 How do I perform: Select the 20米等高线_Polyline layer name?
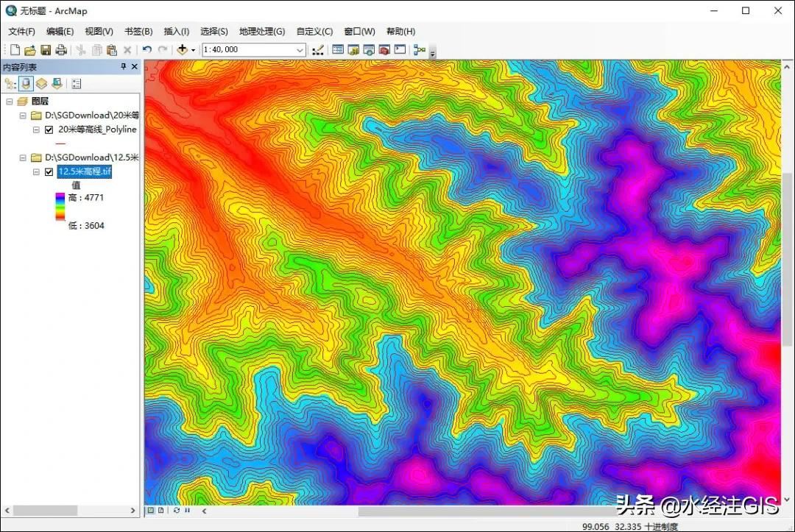pos(97,130)
